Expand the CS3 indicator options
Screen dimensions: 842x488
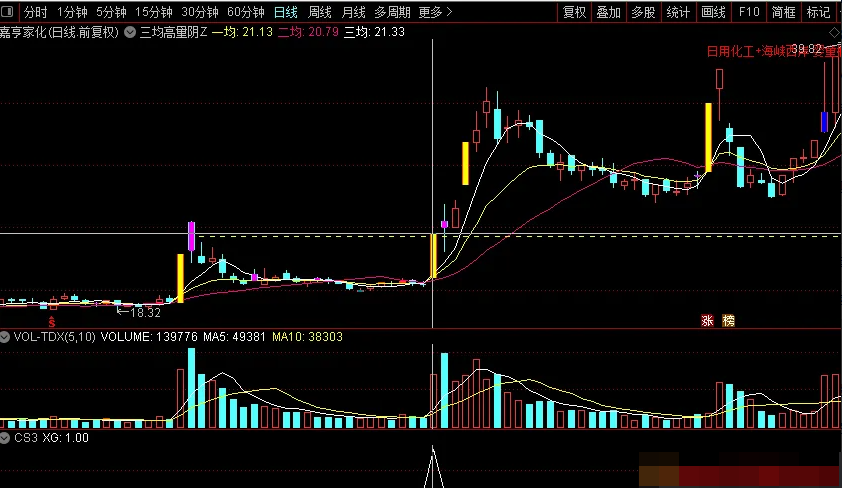pos(6,438)
